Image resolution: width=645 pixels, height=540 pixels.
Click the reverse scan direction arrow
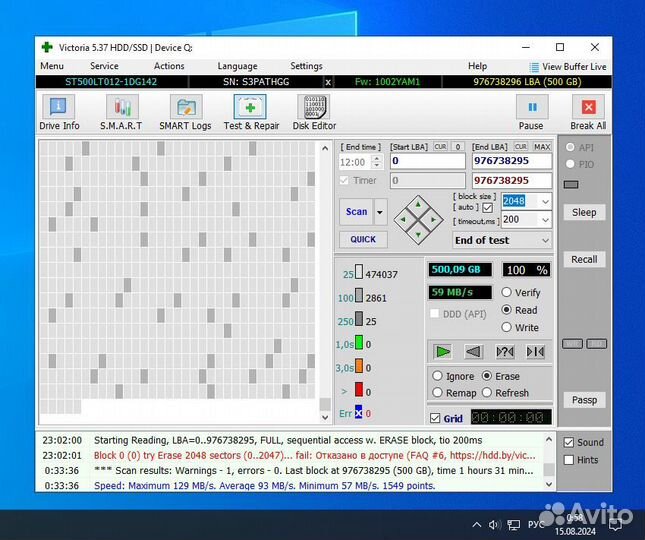[x=473, y=352]
